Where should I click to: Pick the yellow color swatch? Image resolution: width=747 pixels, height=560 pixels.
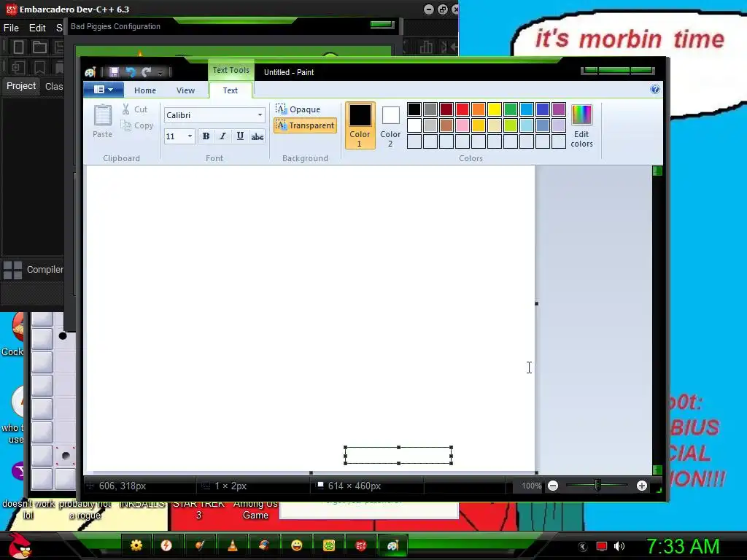494,109
